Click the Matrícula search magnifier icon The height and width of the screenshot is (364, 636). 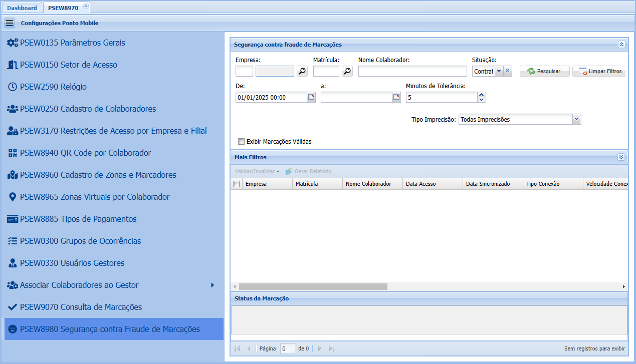[x=347, y=71]
